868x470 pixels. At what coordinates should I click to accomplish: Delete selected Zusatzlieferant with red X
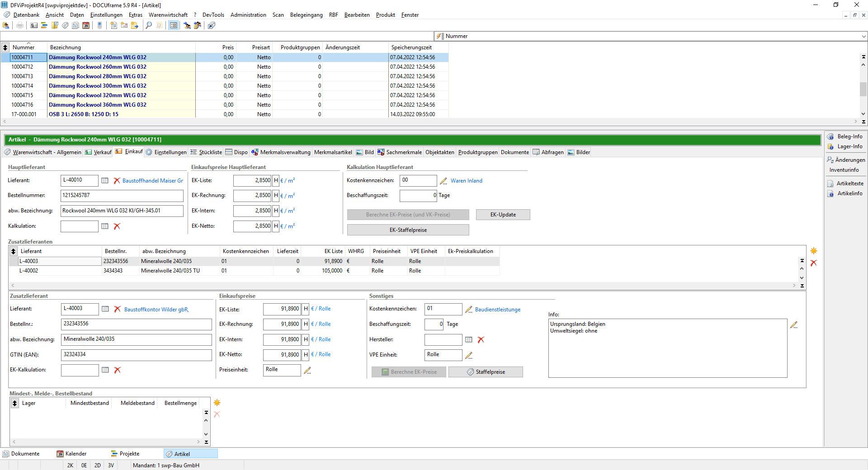[x=814, y=263]
